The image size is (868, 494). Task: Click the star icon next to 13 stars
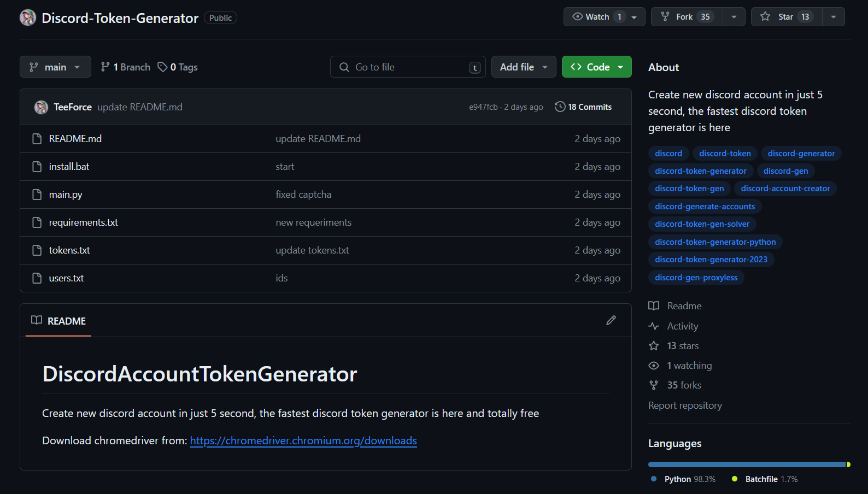point(654,346)
